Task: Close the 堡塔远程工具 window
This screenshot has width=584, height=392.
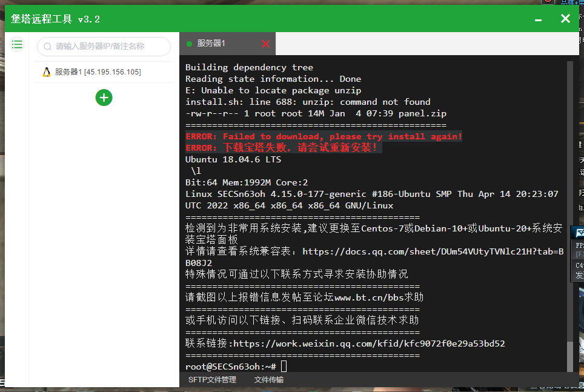Action: point(565,19)
